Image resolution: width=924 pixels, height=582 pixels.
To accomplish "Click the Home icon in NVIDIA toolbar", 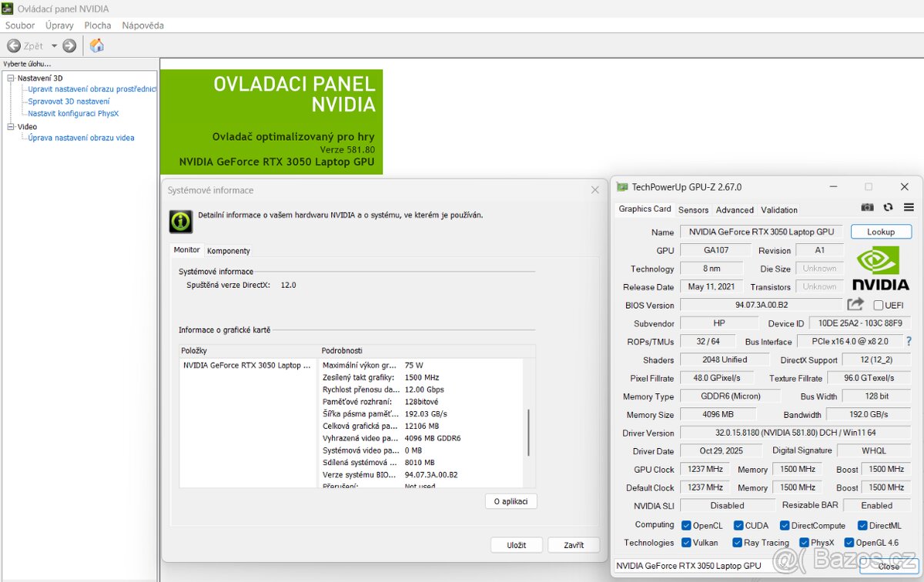I will tap(97, 45).
